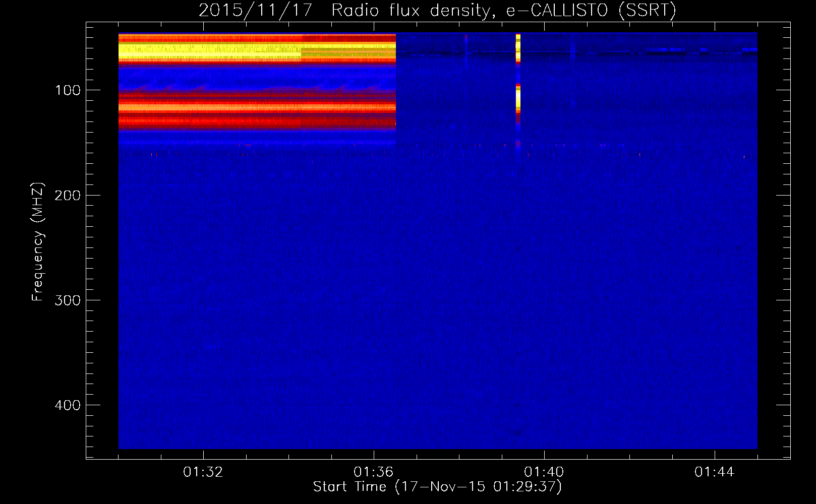
Task: Click the '01:40' time axis label
Action: (x=544, y=472)
